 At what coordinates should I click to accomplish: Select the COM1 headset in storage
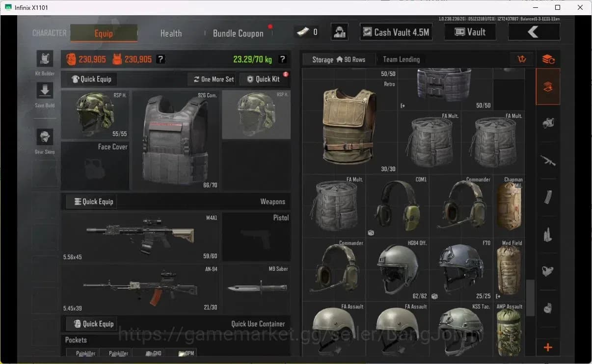click(398, 207)
